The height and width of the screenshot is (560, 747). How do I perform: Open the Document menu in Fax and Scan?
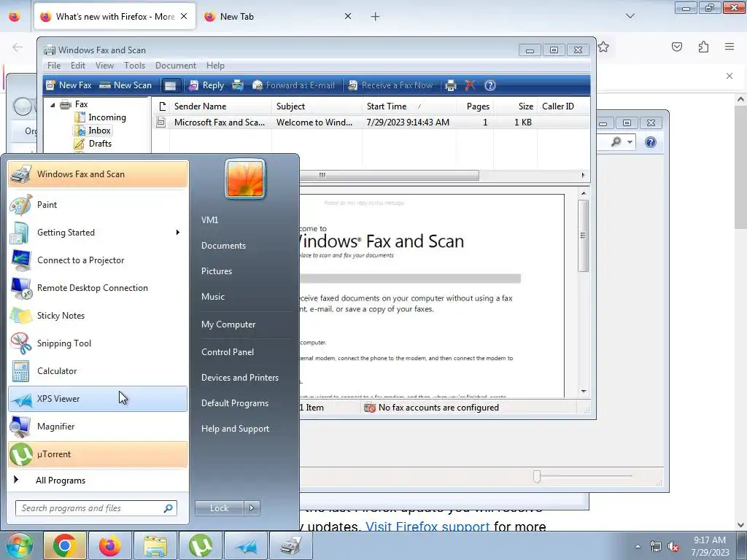175,65
